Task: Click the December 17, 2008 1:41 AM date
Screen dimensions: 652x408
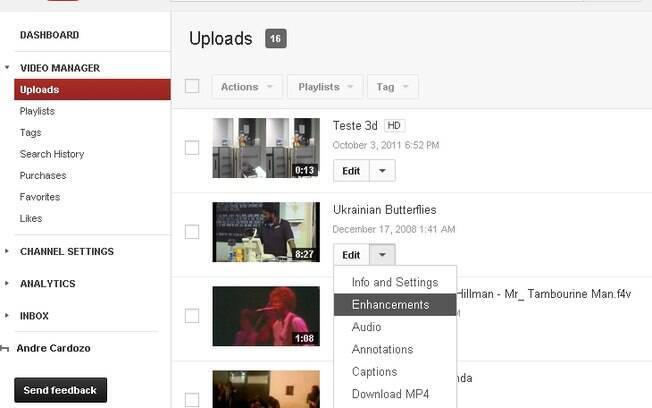Action: click(394, 229)
